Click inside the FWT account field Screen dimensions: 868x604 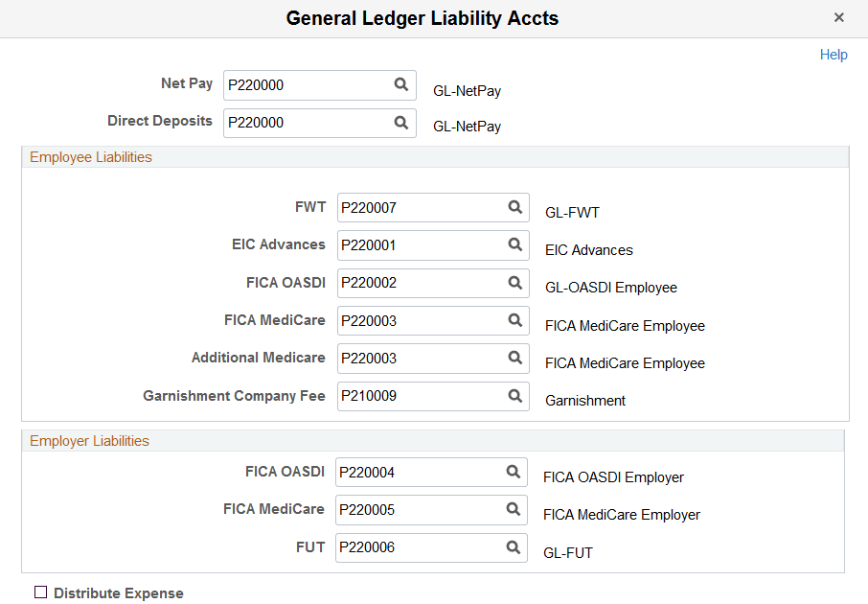point(412,207)
